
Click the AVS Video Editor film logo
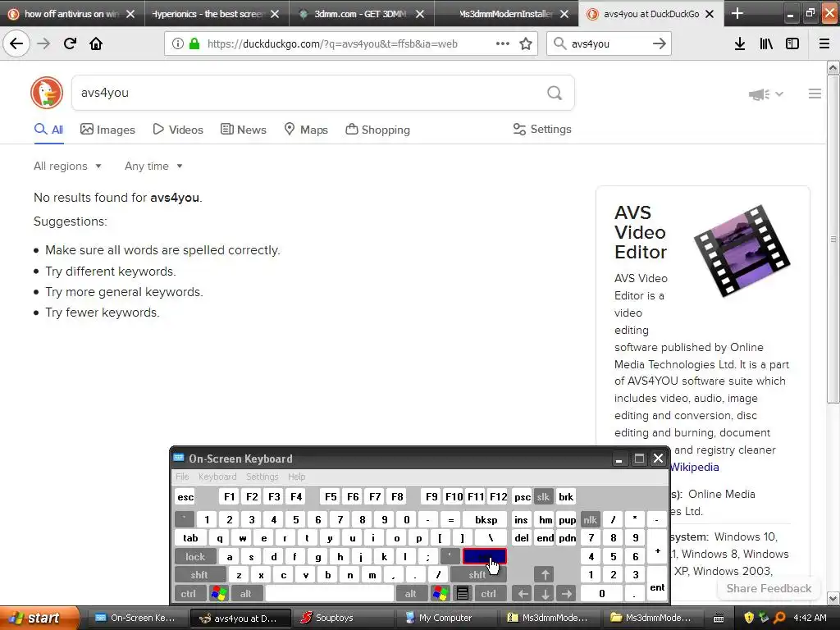coord(742,251)
